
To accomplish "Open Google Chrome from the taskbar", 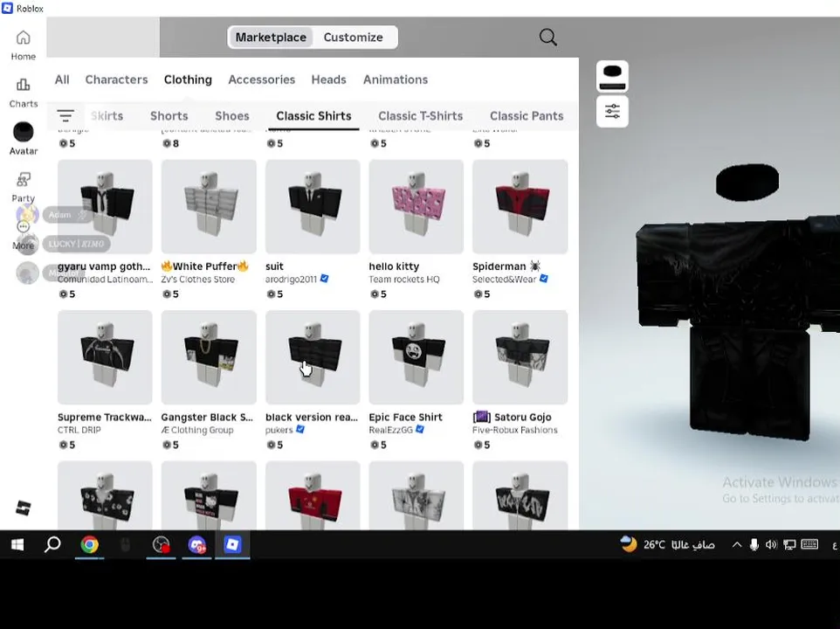I will (89, 545).
